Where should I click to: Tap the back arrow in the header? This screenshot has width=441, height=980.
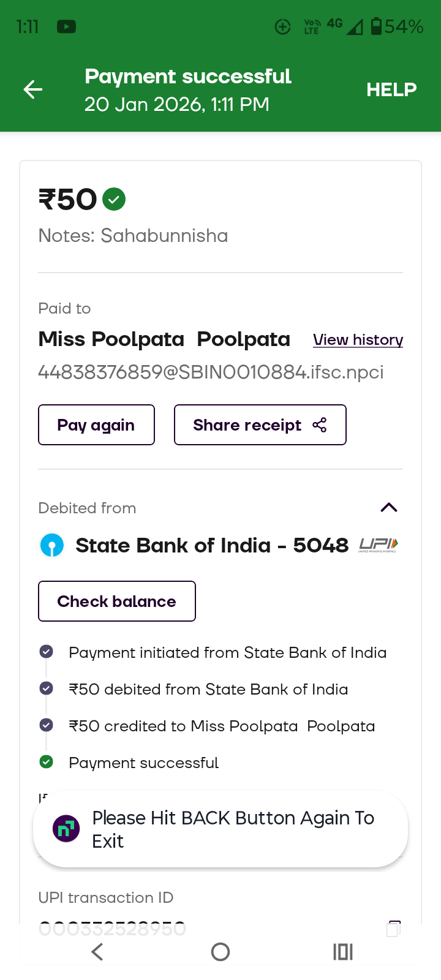point(33,90)
